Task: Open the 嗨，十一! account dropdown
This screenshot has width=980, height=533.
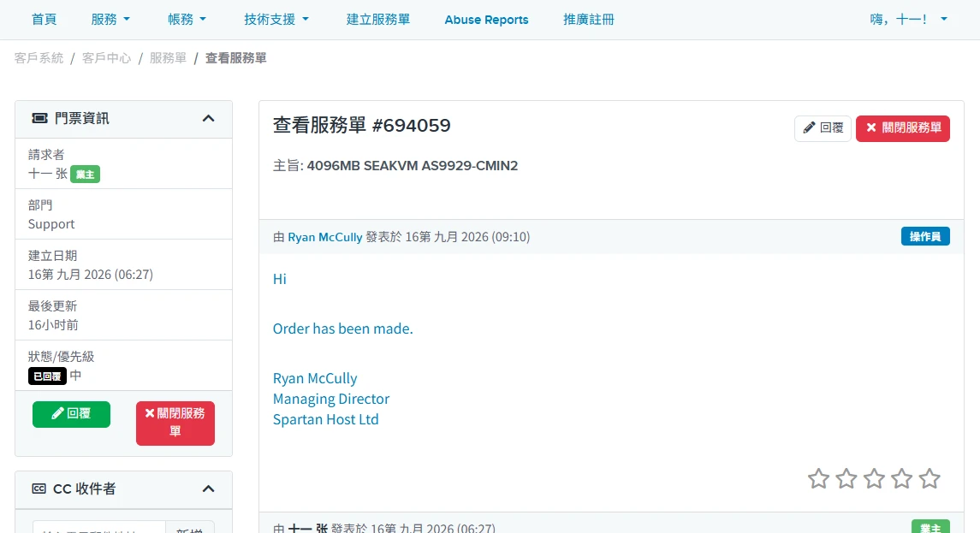Action: click(909, 20)
